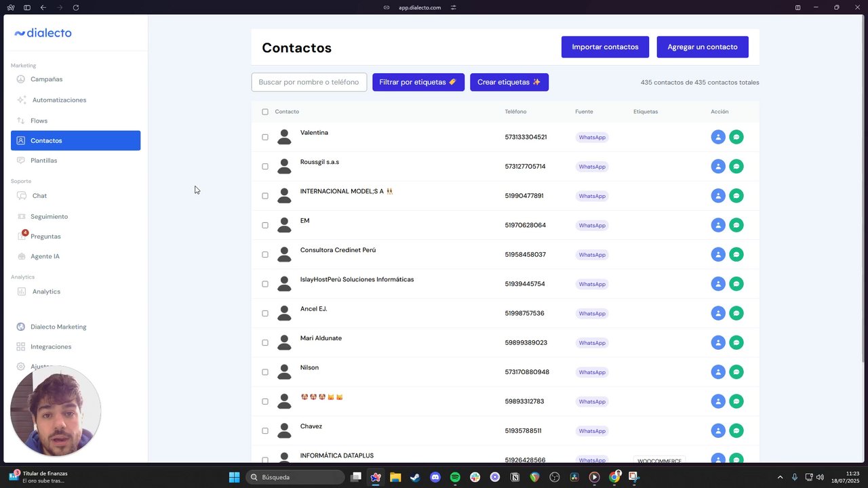Click the Dialecto logo
Viewport: 868px width, 488px height.
click(x=43, y=33)
